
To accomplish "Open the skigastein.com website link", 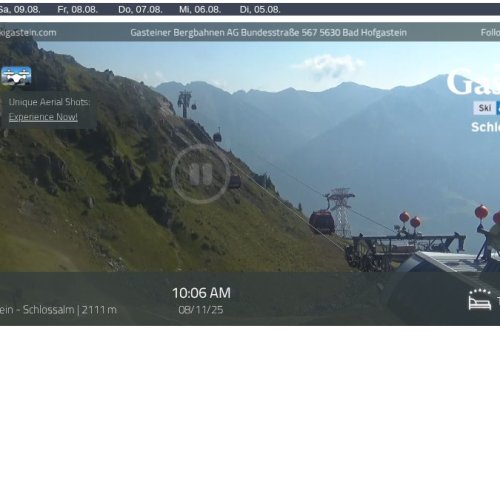I will tap(28, 33).
